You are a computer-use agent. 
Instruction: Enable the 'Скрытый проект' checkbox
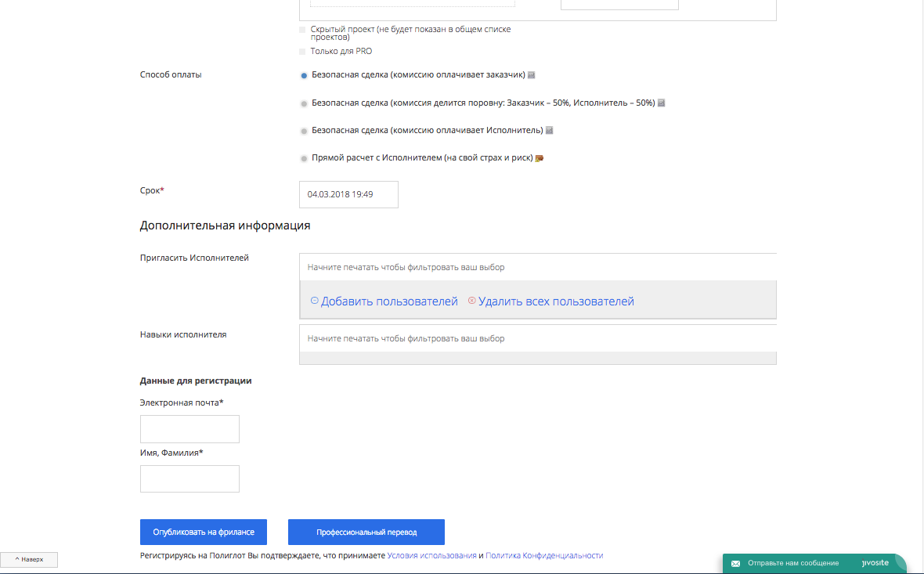click(x=302, y=30)
